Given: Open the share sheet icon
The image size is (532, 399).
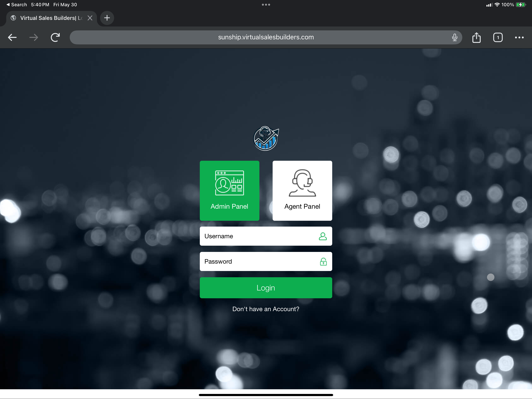Looking at the screenshot, I should pyautogui.click(x=476, y=37).
